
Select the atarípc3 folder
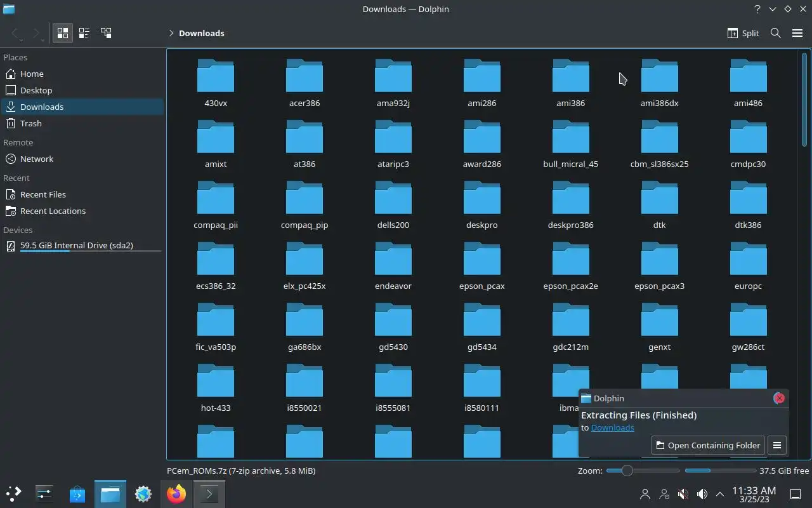point(393,144)
